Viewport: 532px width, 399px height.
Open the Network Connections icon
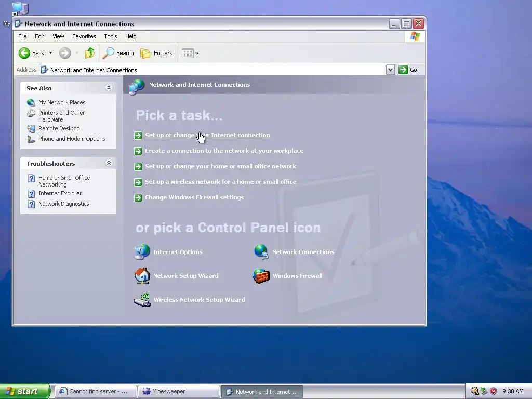pyautogui.click(x=261, y=252)
